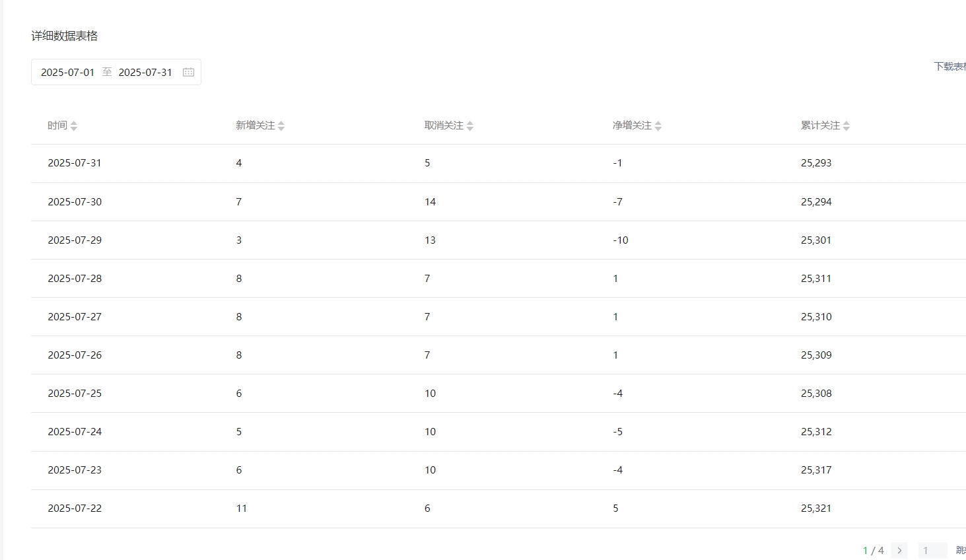Focus the page number jump input box

point(932,550)
